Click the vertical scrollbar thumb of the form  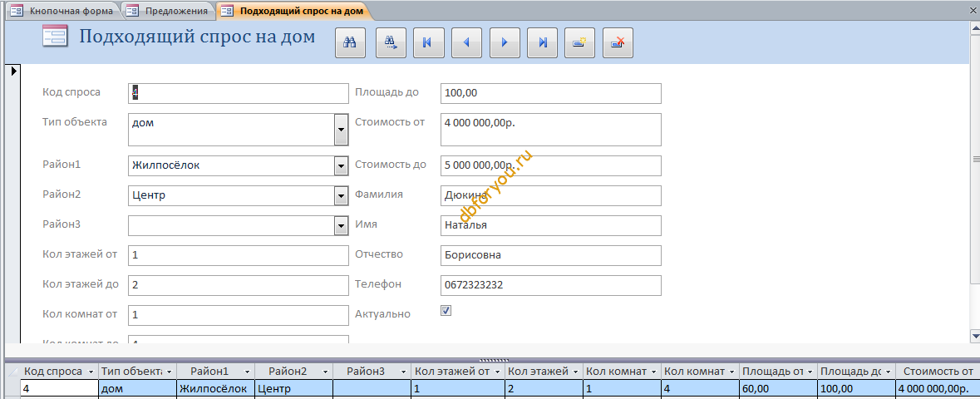tap(974, 160)
